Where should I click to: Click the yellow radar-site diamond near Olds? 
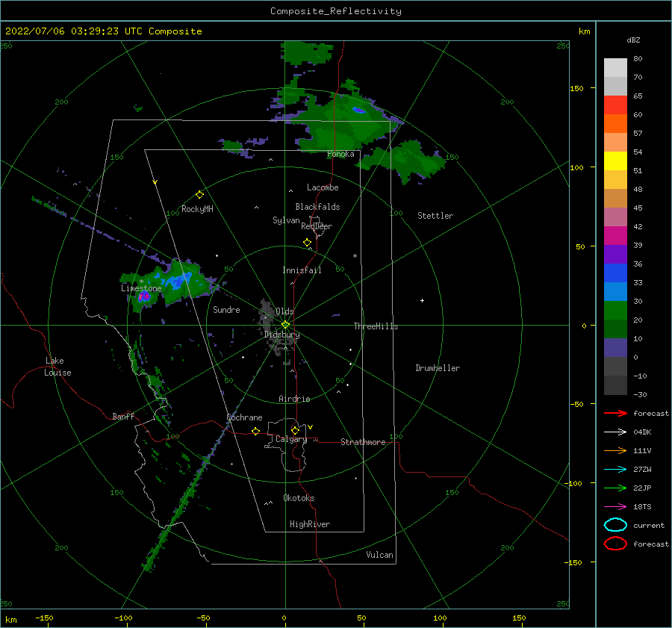285,325
